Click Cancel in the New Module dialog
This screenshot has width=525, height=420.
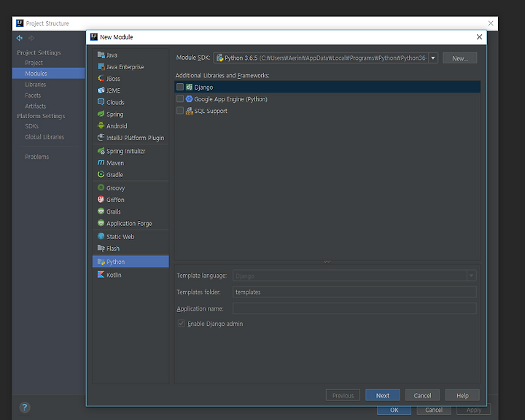[422, 395]
